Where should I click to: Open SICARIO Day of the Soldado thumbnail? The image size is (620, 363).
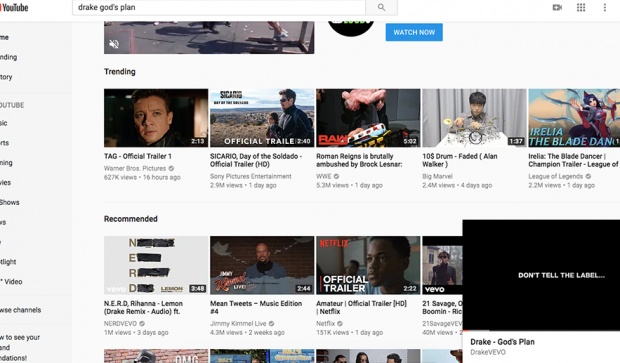[x=262, y=118]
